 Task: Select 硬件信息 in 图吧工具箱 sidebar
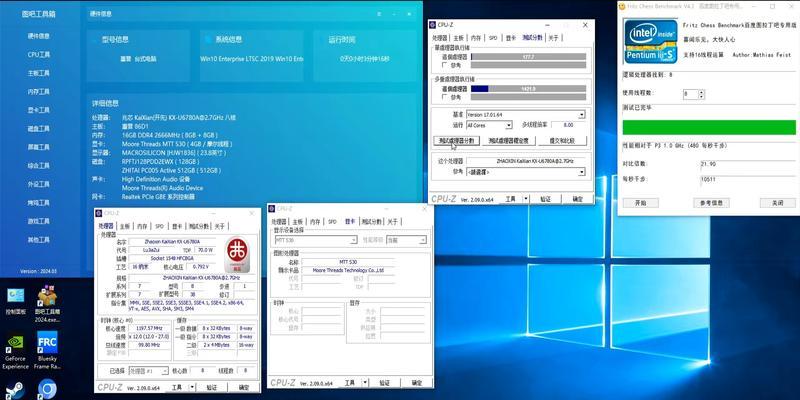tap(39, 36)
